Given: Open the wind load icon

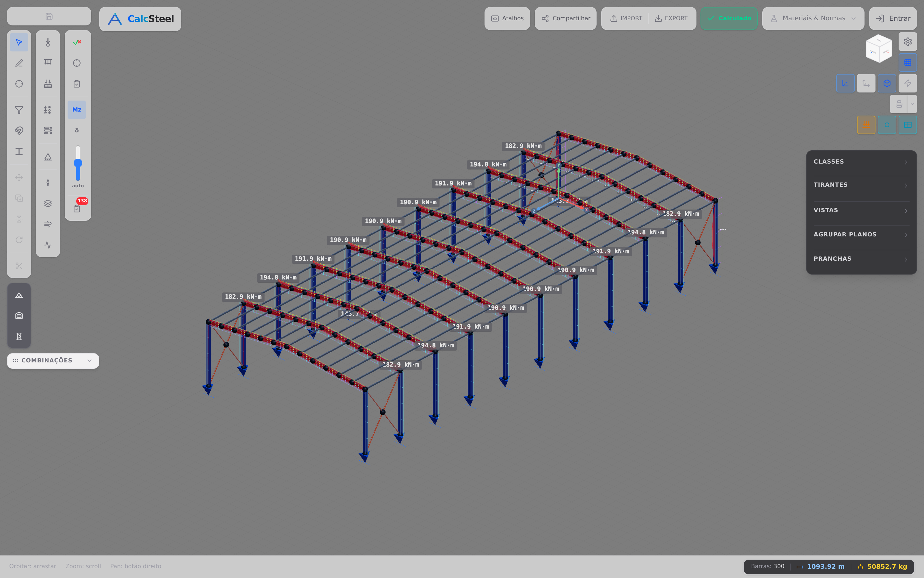Looking at the screenshot, I should (48, 224).
